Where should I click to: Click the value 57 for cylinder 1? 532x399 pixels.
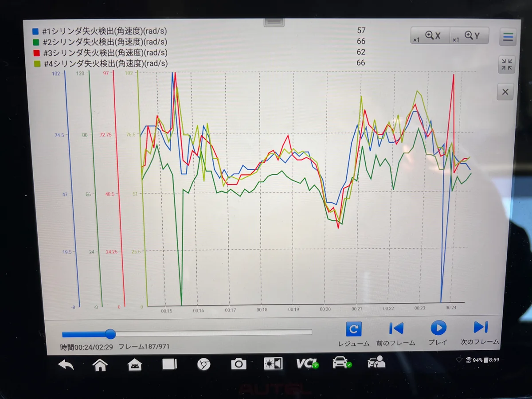pyautogui.click(x=361, y=31)
